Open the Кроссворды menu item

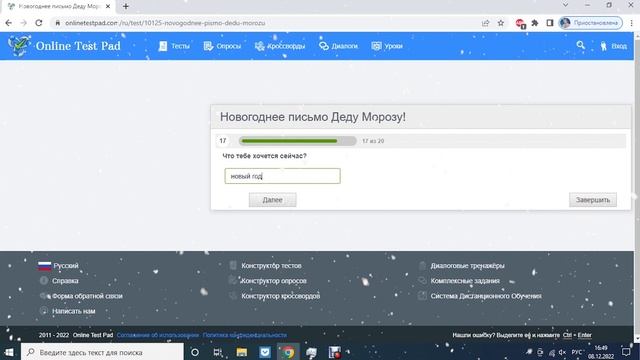(x=280, y=46)
